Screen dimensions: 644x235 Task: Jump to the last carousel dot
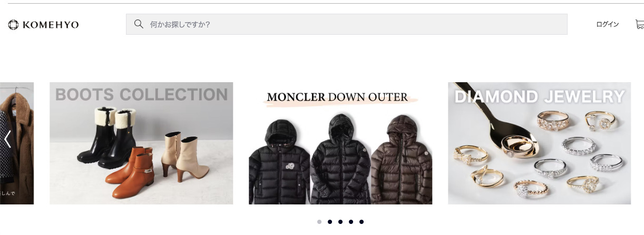[362, 222]
